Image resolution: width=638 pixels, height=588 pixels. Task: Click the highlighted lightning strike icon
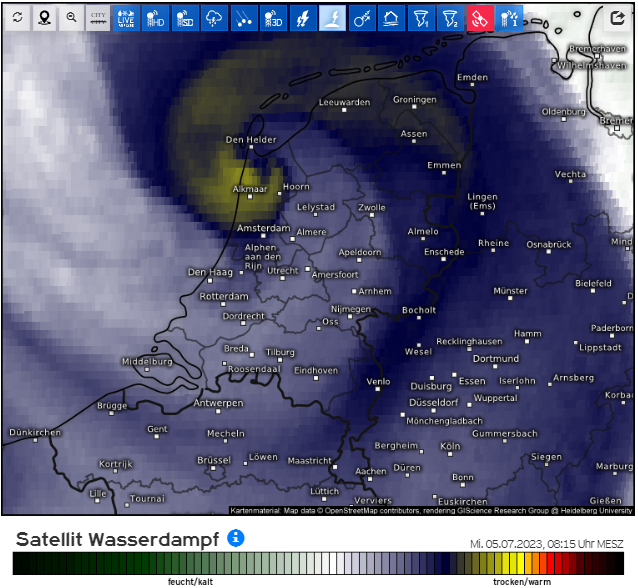click(x=332, y=18)
